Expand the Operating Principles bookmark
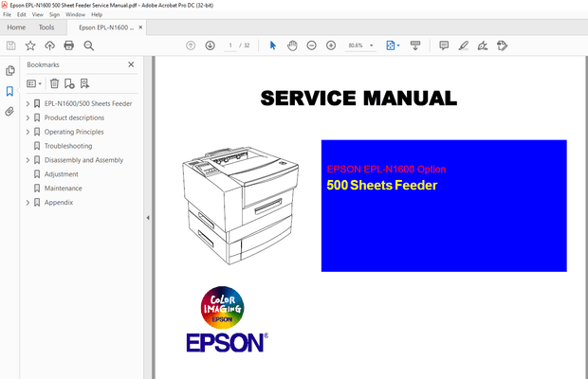This screenshot has height=379, width=588. click(28, 132)
